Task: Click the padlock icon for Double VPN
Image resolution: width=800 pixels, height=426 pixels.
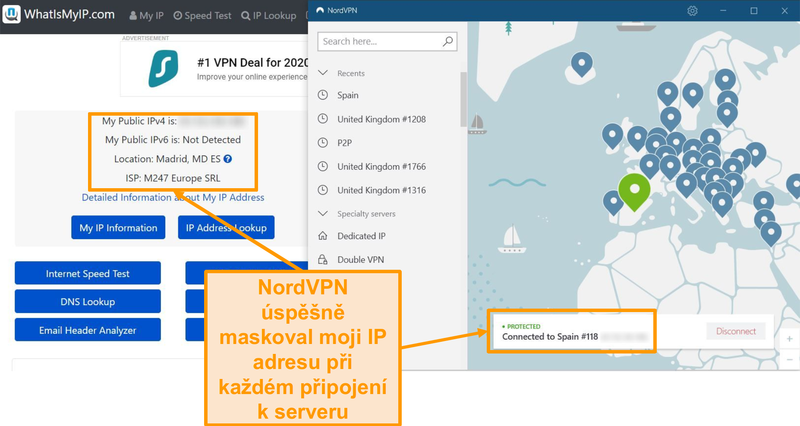Action: pyautogui.click(x=322, y=260)
